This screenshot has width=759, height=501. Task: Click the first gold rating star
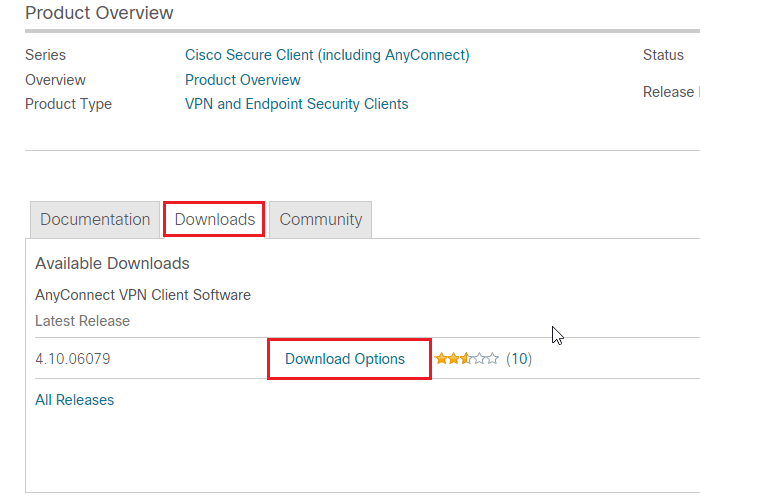[x=441, y=358]
